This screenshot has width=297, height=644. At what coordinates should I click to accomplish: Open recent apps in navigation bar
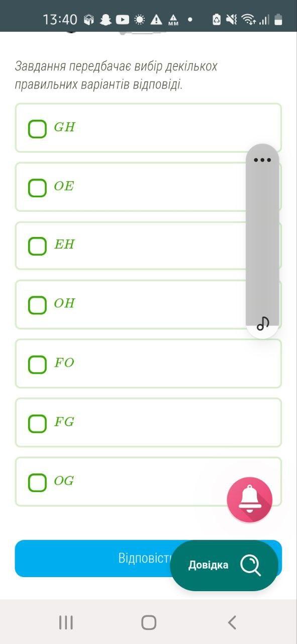pos(66,622)
